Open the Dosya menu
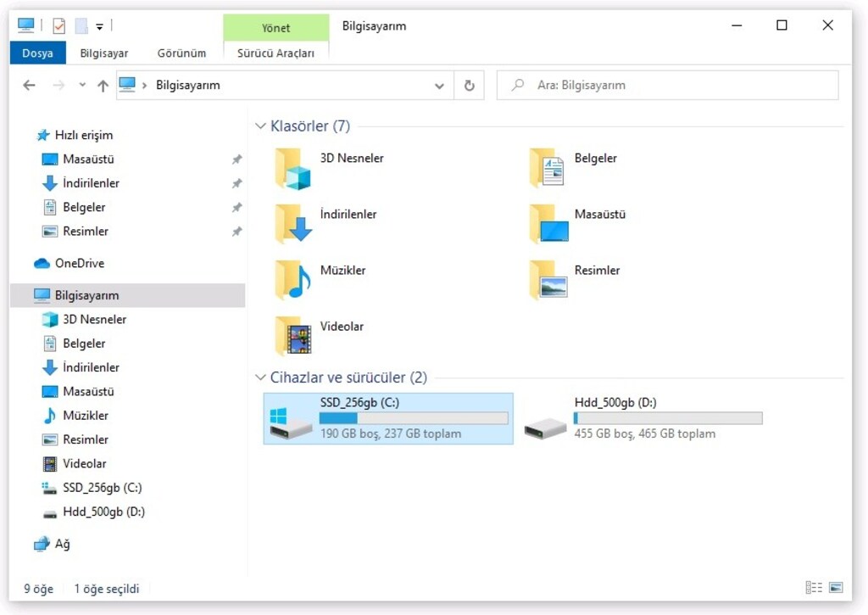868x615 pixels. (37, 53)
